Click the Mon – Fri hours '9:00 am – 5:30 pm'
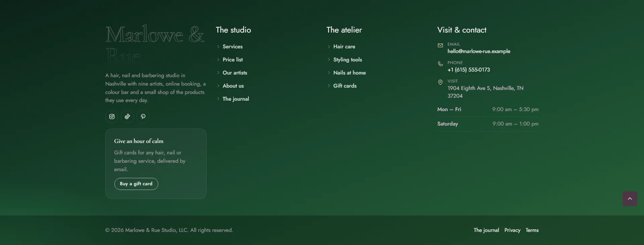This screenshot has width=644, height=245. pos(515,109)
